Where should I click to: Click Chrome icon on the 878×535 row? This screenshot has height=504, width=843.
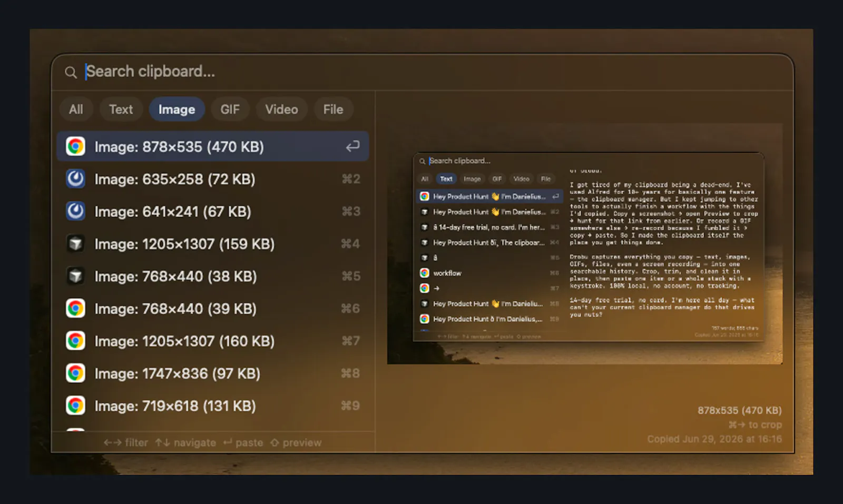click(x=76, y=146)
